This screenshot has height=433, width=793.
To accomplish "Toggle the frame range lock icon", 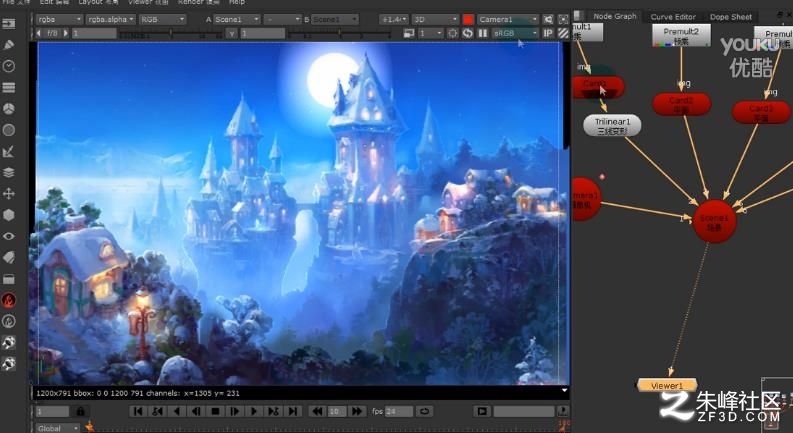I will [80, 411].
